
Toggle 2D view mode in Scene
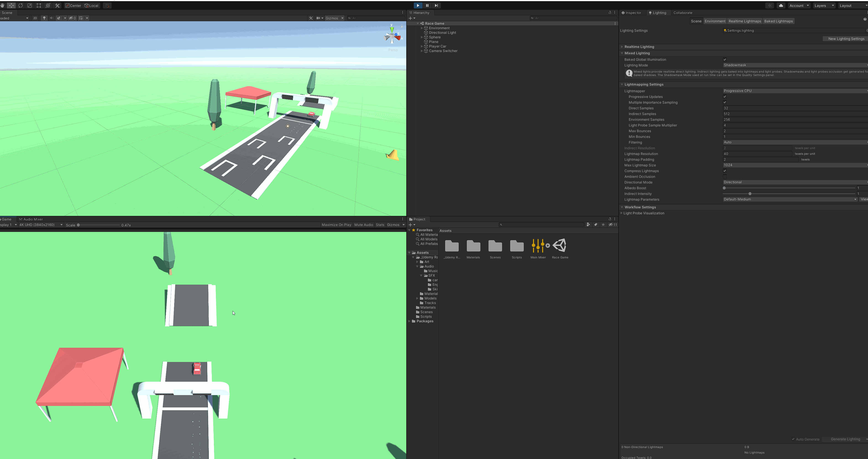pyautogui.click(x=35, y=18)
